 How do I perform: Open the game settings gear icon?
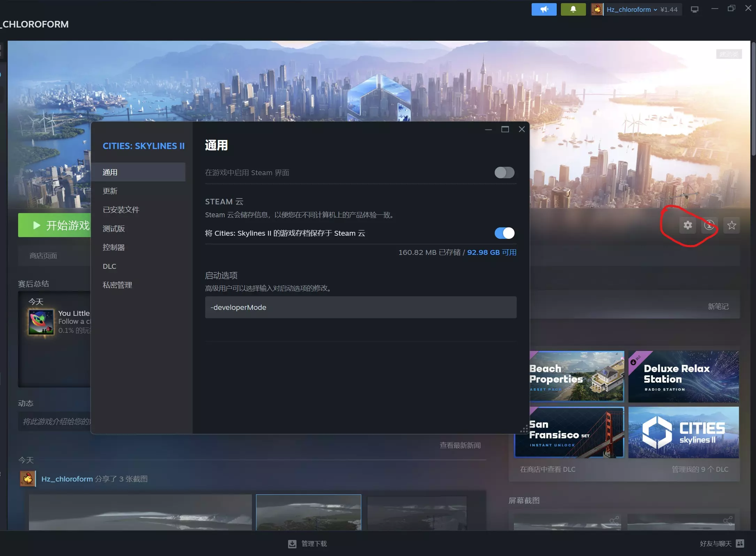687,225
